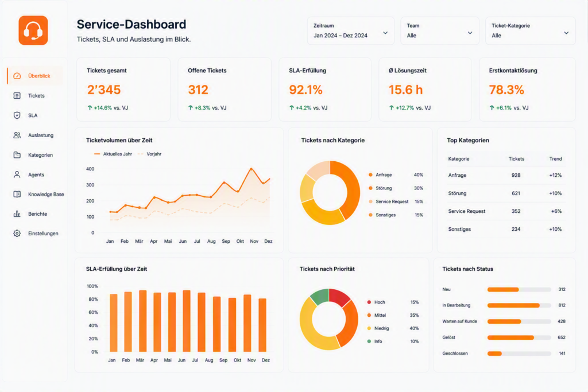The width and height of the screenshot is (588, 392).
Task: Click the 15.6 h Lösungszeit value
Action: click(406, 90)
